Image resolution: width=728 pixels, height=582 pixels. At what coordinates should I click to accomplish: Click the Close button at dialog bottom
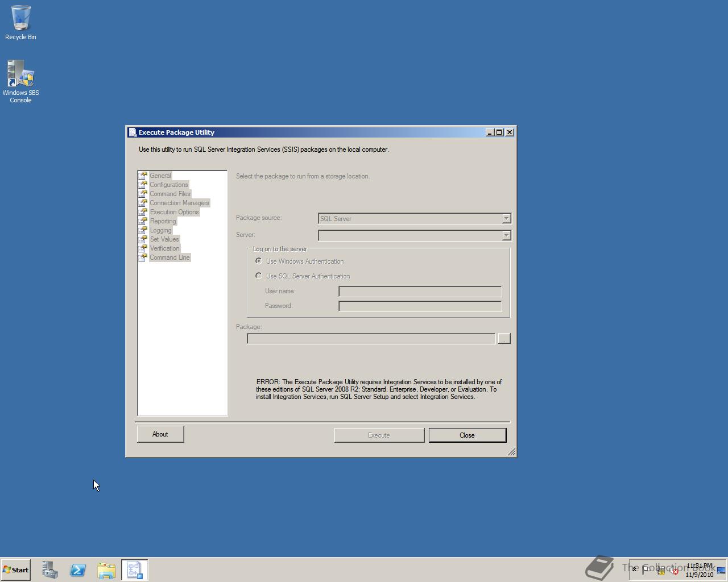tap(468, 435)
